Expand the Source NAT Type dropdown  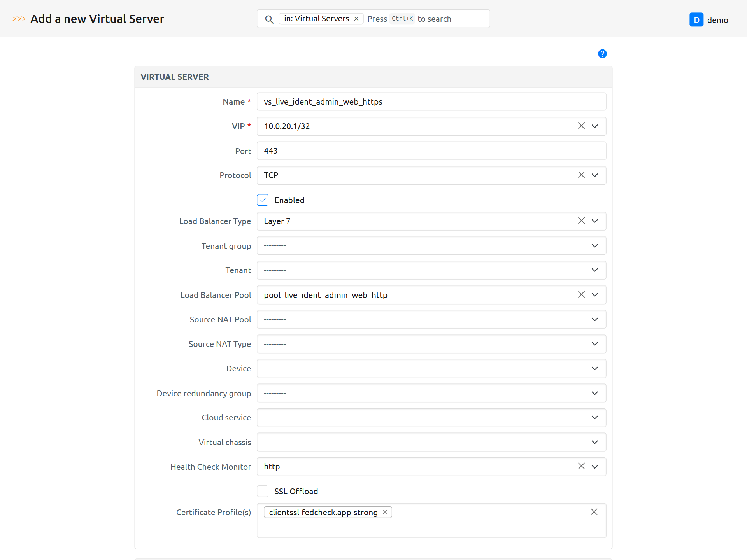pos(431,344)
